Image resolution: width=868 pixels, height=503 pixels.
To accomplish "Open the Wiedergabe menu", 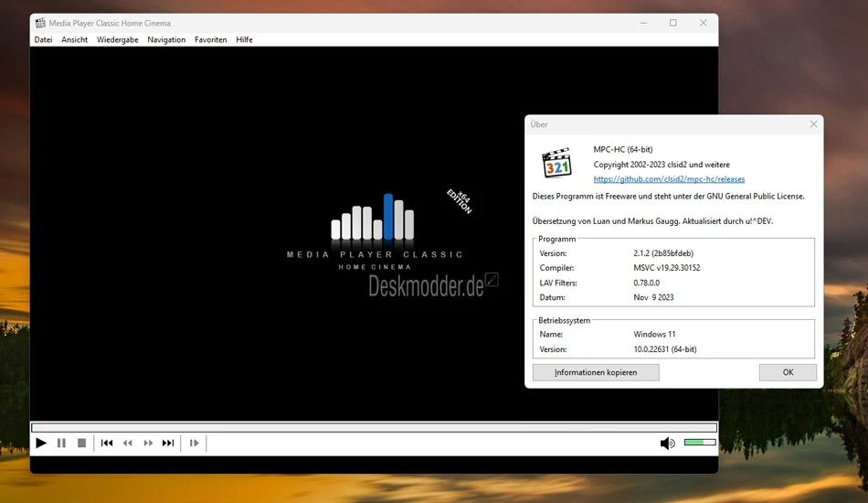I will coord(117,39).
